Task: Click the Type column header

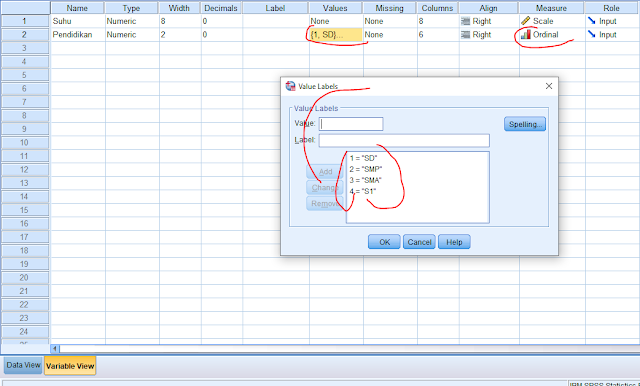Action: click(x=131, y=8)
